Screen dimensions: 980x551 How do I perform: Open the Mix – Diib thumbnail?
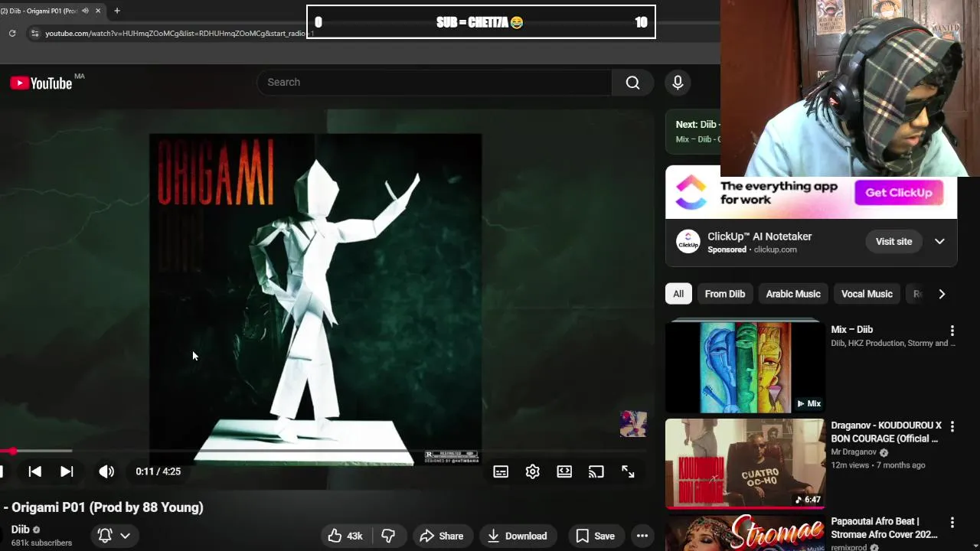(745, 367)
